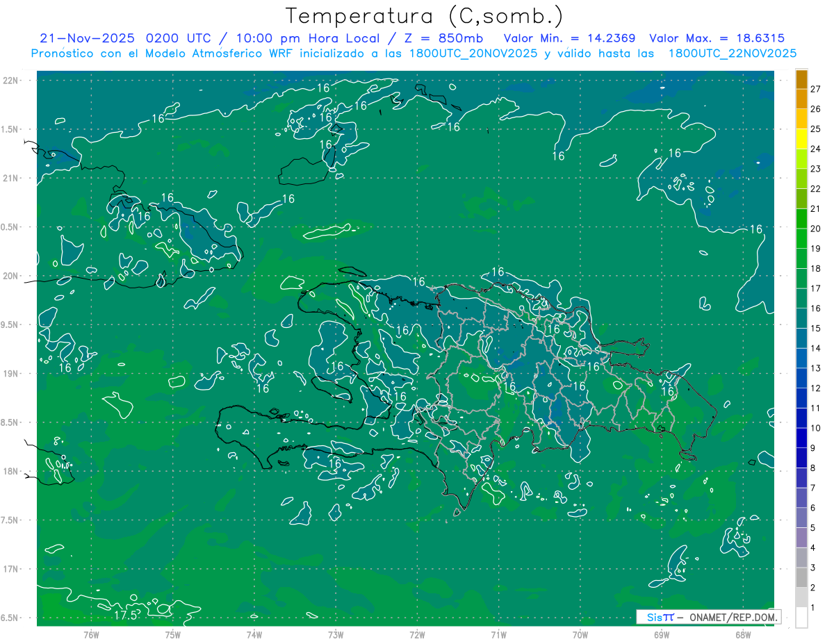Click the date text "21-Nov-2025"
The image size is (834, 644).
pos(88,38)
